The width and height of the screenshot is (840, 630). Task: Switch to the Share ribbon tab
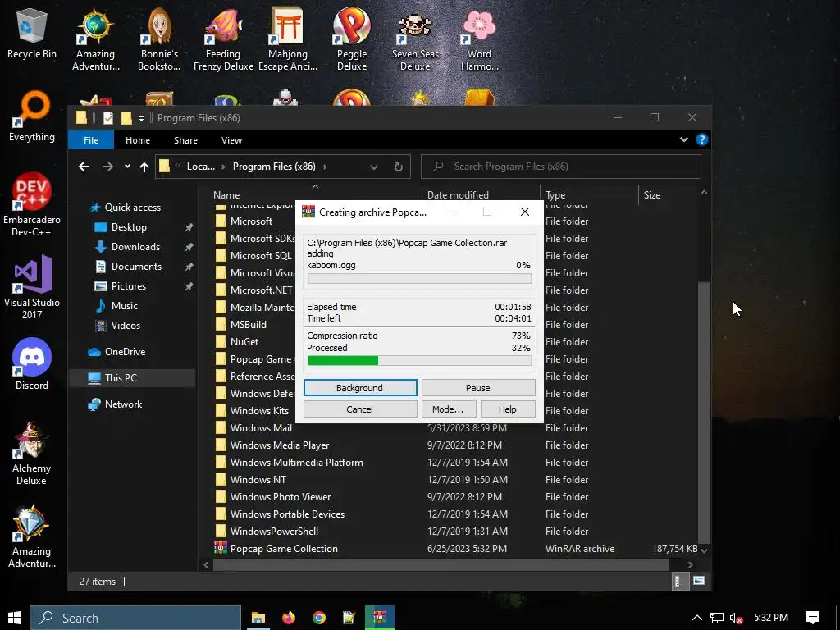[186, 139]
